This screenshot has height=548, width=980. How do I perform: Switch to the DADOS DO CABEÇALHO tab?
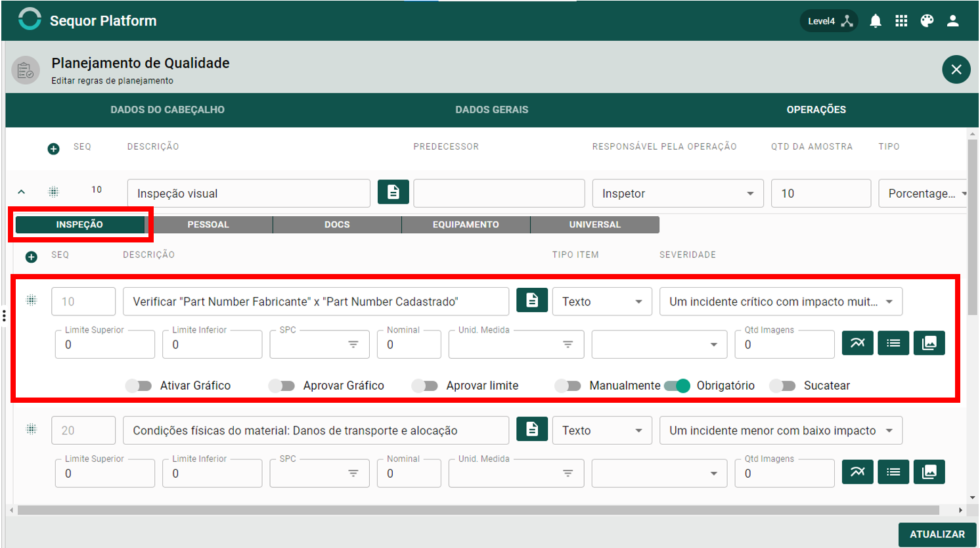pyautogui.click(x=167, y=110)
